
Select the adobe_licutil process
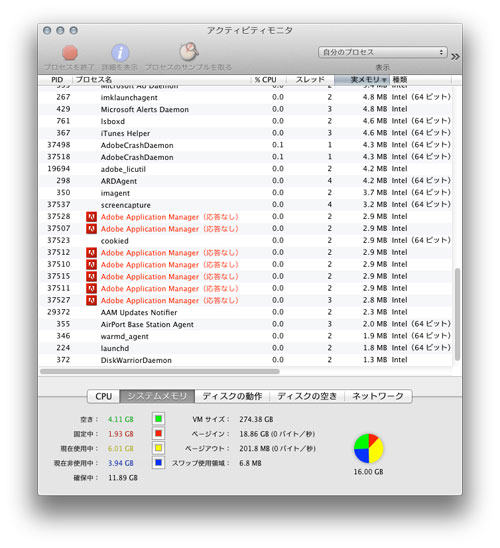245,169
